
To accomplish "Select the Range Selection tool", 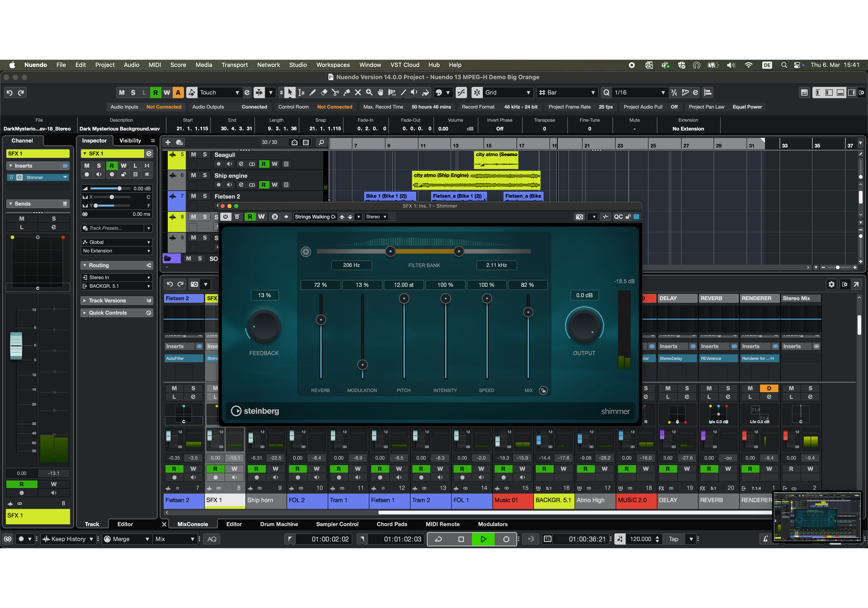I will [x=301, y=92].
